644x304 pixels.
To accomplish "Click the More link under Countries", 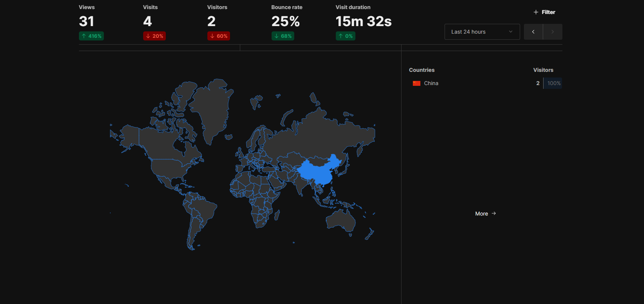I will coord(482,214).
